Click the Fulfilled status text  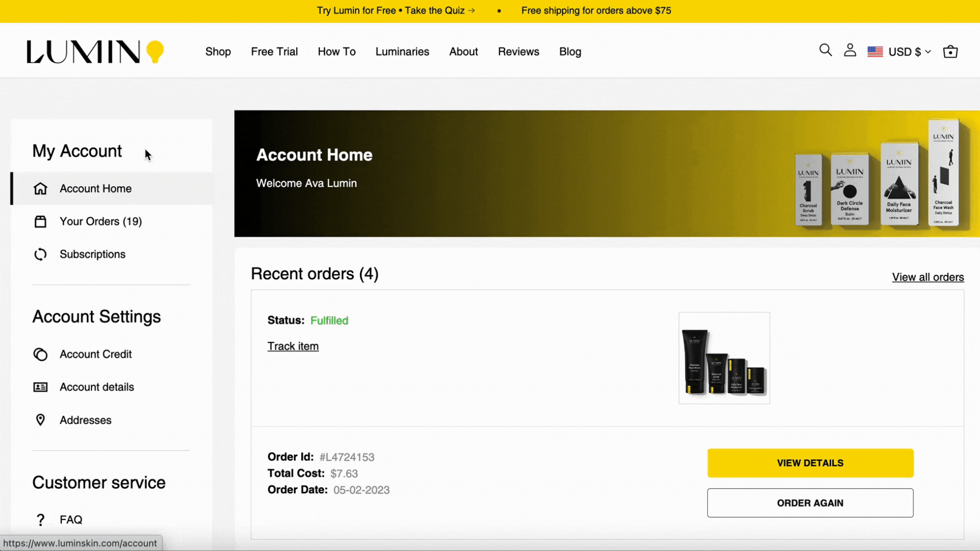pyautogui.click(x=329, y=320)
